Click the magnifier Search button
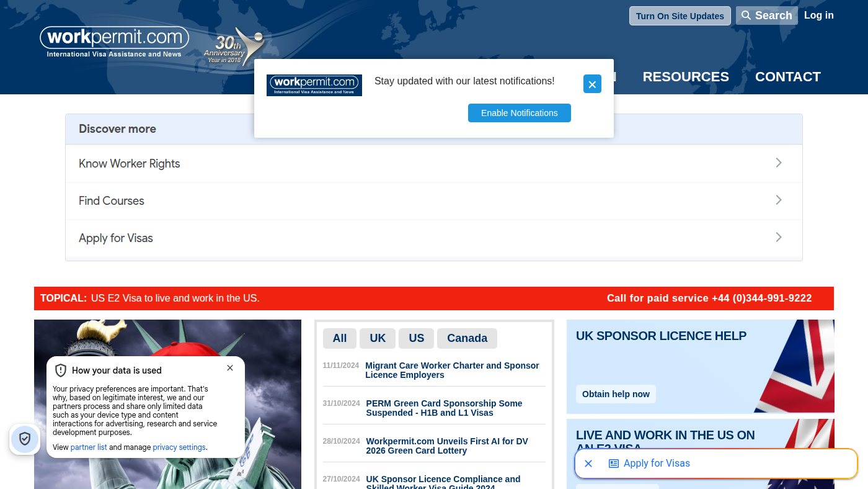868x489 pixels. coord(766,16)
